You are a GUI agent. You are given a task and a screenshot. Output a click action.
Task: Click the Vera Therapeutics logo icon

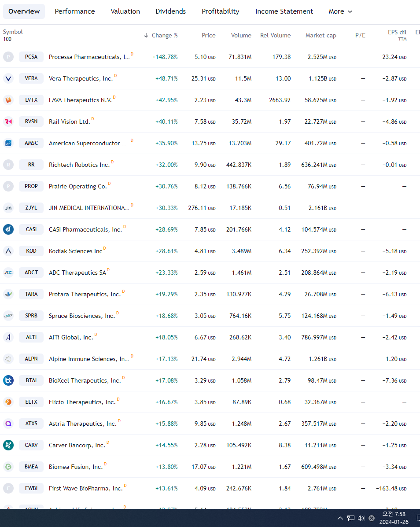click(8, 78)
